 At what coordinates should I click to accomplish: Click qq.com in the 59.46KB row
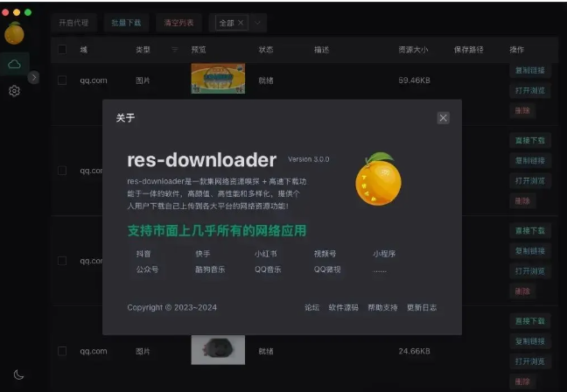tap(94, 80)
